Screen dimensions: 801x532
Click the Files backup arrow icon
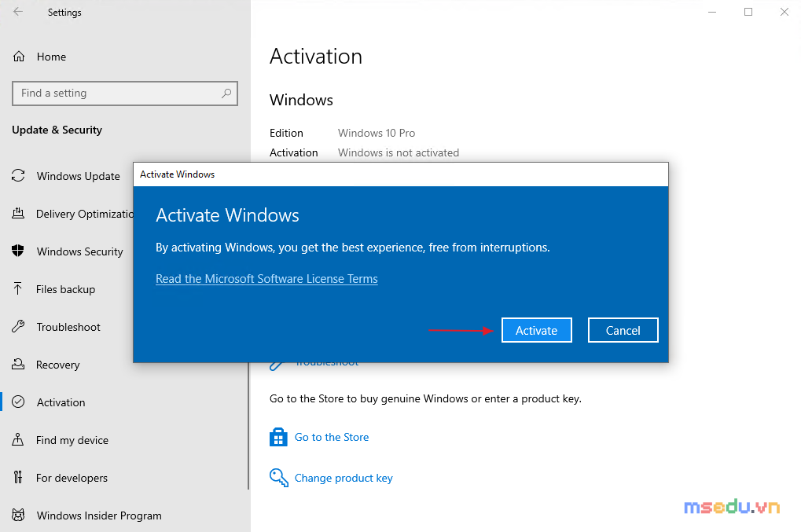click(18, 289)
